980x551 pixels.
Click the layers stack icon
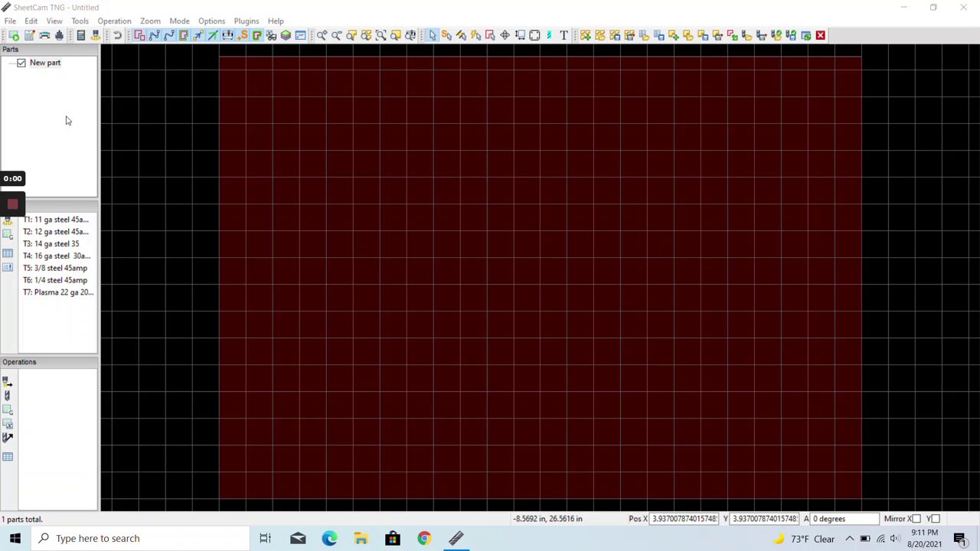[x=286, y=35]
